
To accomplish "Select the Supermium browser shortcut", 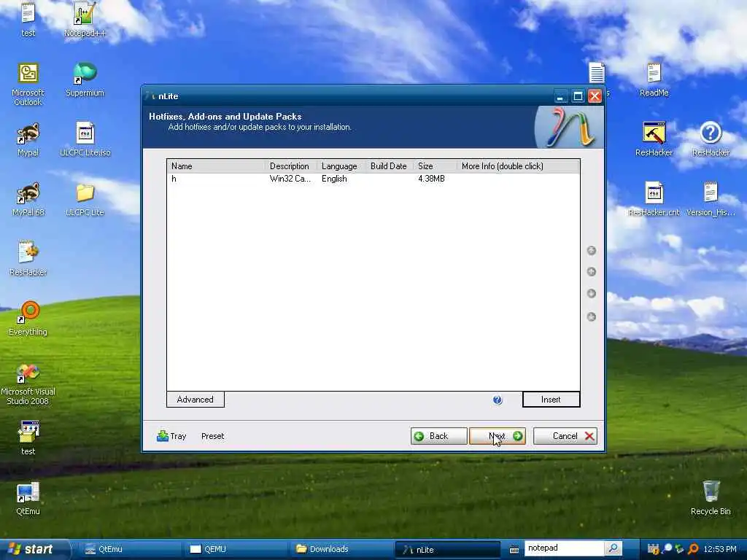I will 85,79.
